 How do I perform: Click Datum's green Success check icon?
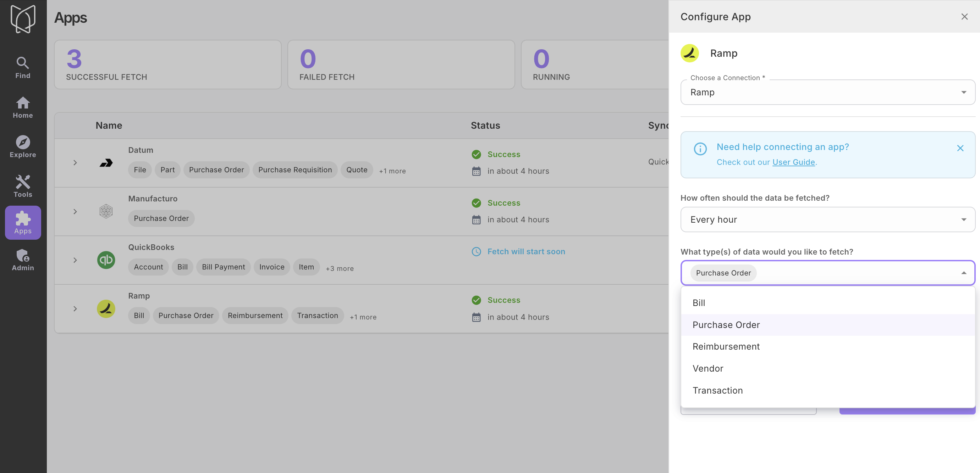pyautogui.click(x=476, y=154)
